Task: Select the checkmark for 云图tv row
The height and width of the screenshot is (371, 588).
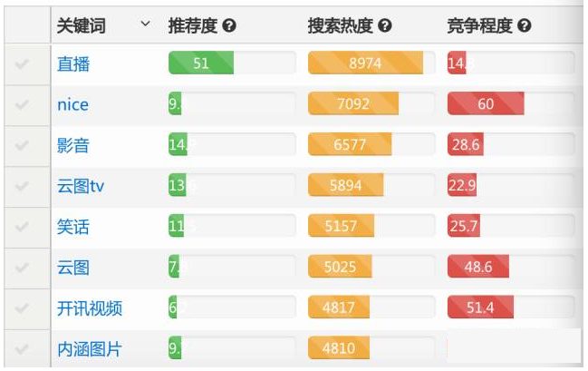Action: tap(22, 186)
